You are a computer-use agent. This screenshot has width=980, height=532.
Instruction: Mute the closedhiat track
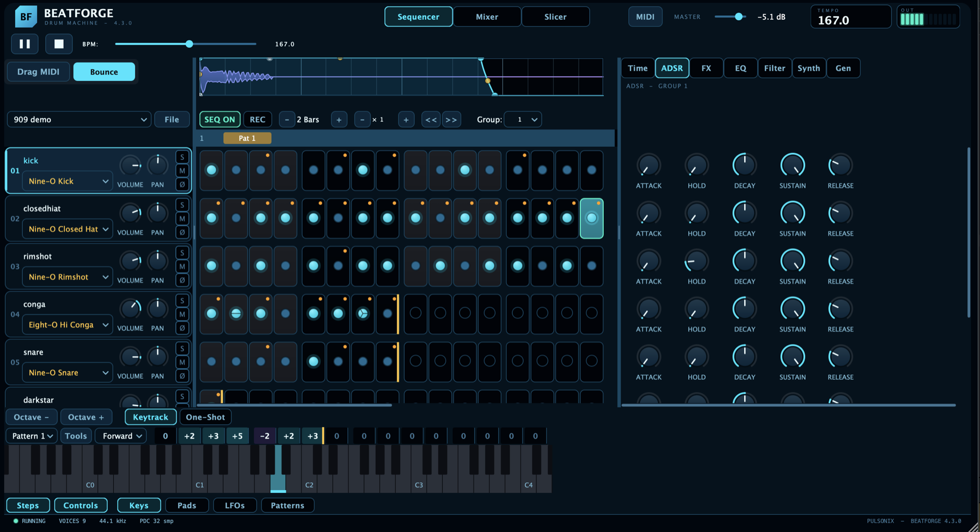coord(182,219)
